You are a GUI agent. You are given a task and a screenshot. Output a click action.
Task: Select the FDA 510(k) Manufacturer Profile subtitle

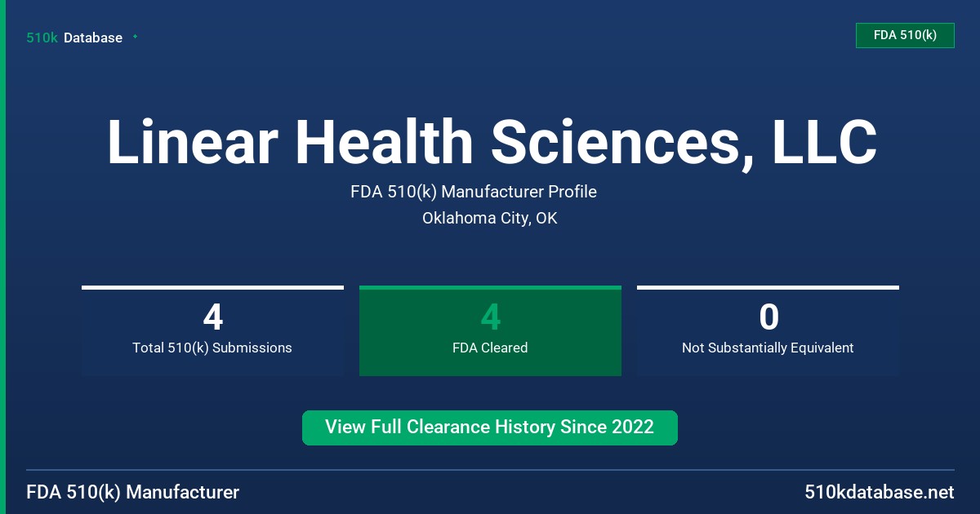pos(474,192)
